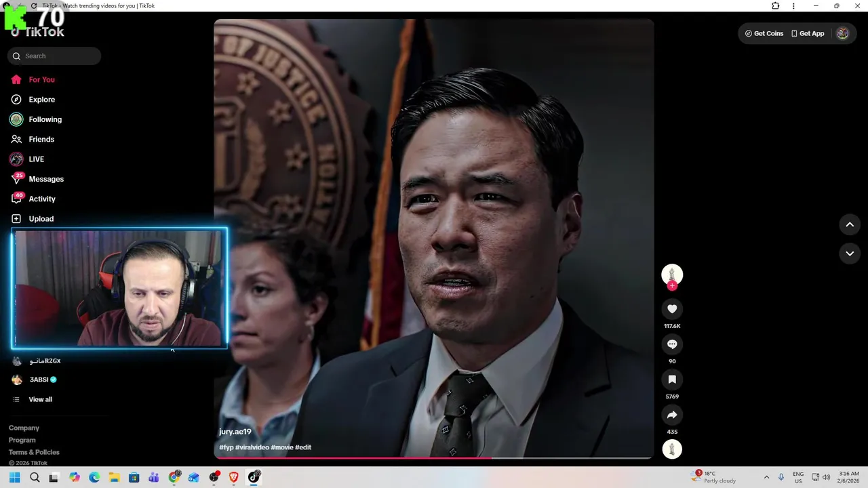Go to the next video with the down chevron
Viewport: 868px width, 488px height.
click(850, 253)
